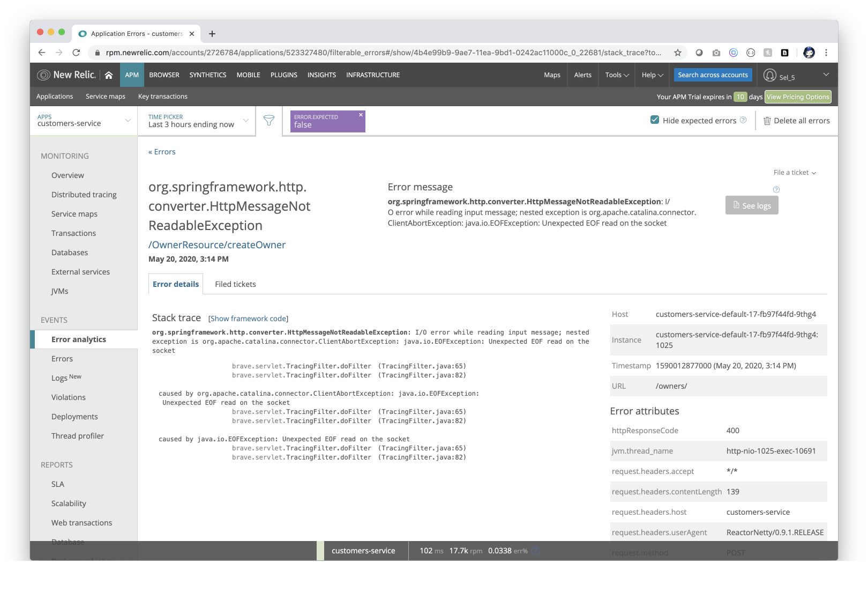Click the help icon next to err% in footer

coord(535,551)
